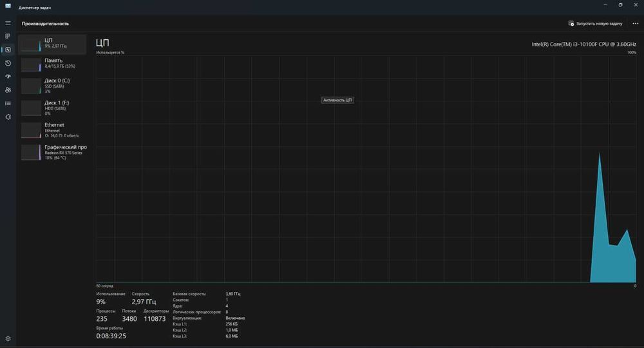
Task: Click the CPU usage graph spike
Action: pos(600,218)
